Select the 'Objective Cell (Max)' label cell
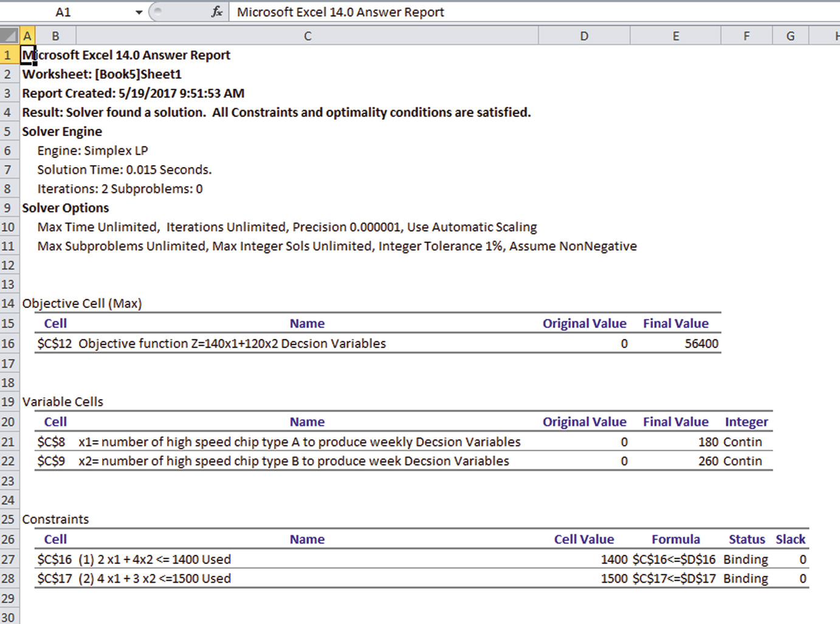Image resolution: width=840 pixels, height=624 pixels. point(82,303)
